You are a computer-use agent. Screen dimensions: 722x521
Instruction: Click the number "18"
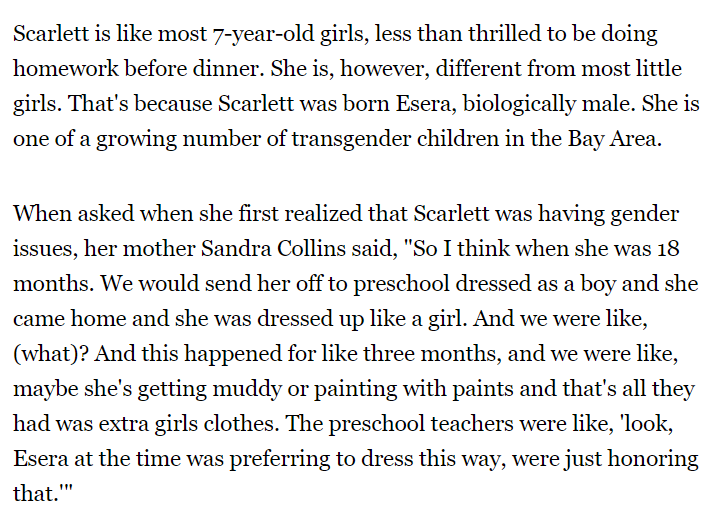coord(668,249)
